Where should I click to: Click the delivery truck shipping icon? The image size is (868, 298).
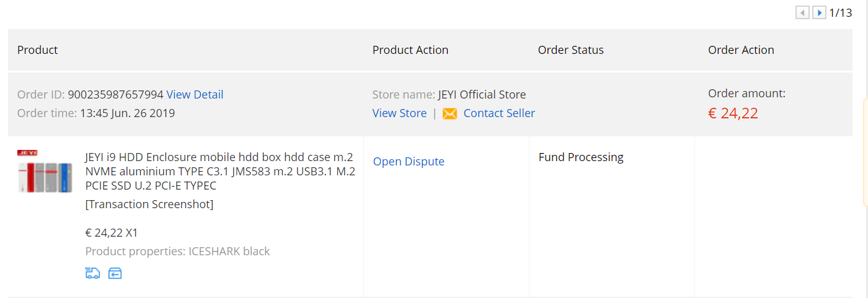[x=92, y=273]
